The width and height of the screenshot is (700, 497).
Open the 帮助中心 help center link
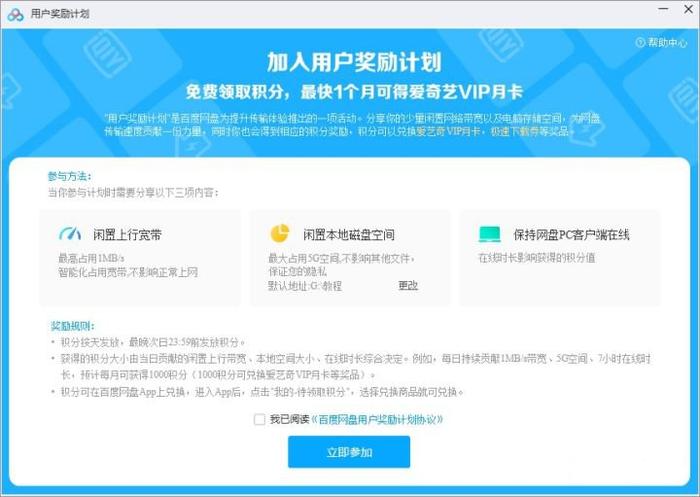[x=667, y=42]
